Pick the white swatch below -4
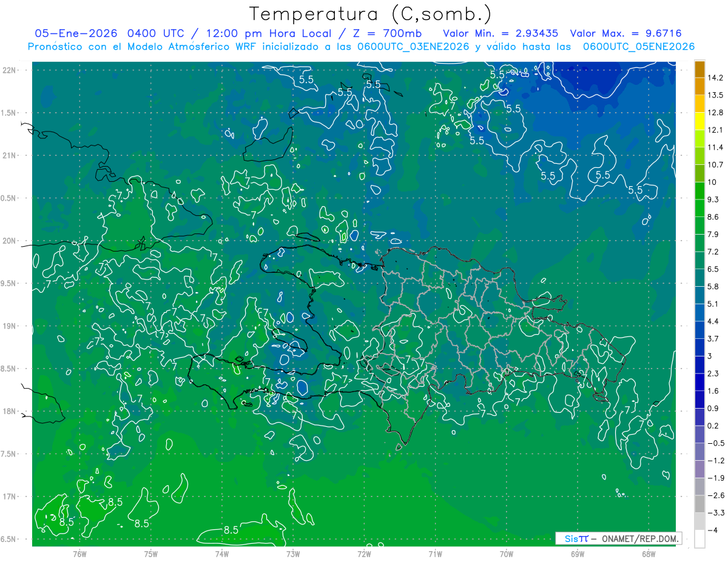Image resolution: width=728 pixels, height=562 pixels. 699,539
